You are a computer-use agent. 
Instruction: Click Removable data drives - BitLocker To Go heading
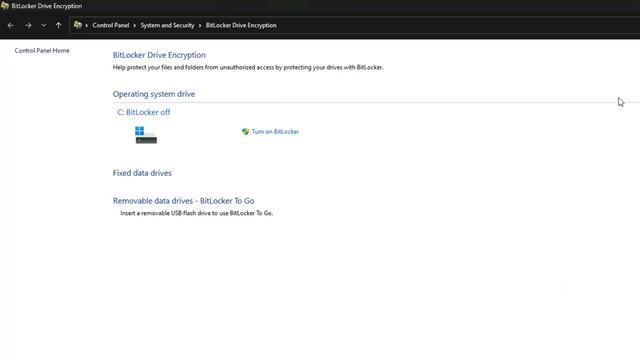point(184,201)
